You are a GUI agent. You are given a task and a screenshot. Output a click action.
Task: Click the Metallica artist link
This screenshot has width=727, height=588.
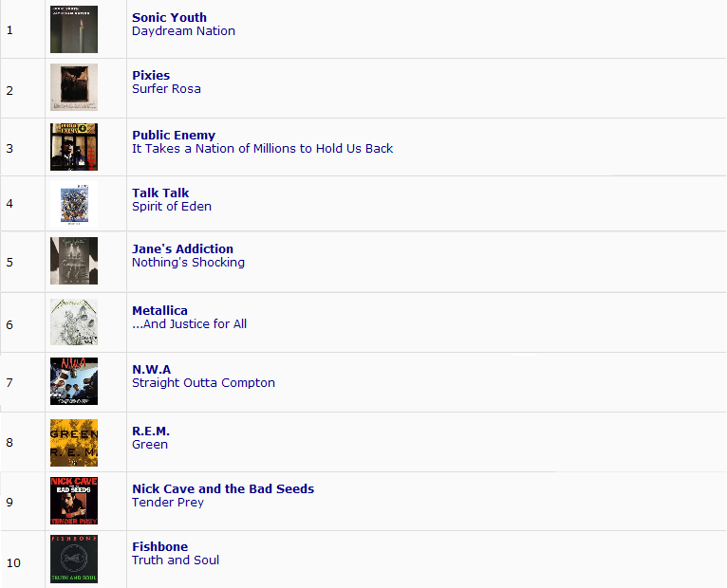pyautogui.click(x=159, y=310)
